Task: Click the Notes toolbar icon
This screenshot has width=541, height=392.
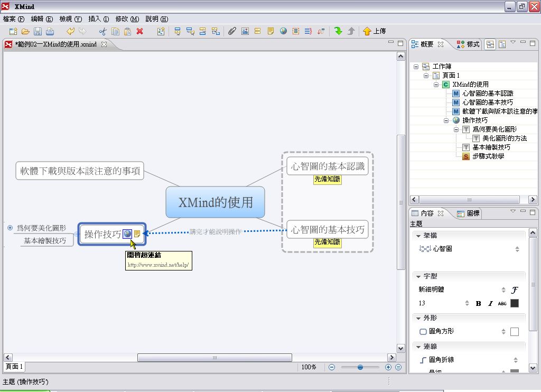Action: click(x=270, y=31)
